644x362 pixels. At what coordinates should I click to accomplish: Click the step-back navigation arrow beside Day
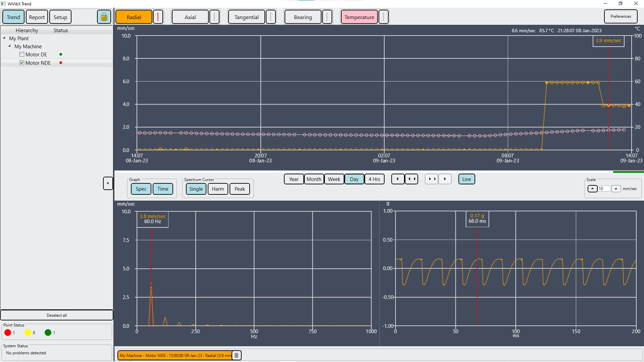[398, 179]
